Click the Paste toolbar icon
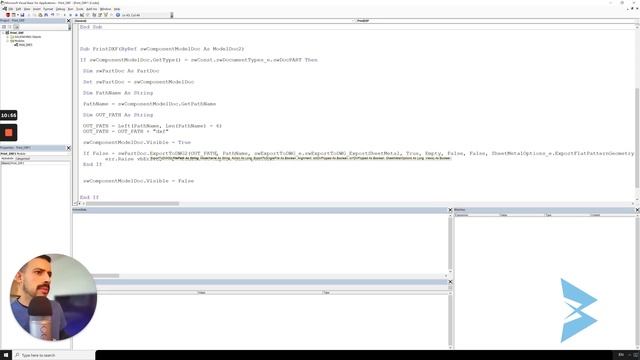The width and height of the screenshot is (640, 360). point(40,15)
